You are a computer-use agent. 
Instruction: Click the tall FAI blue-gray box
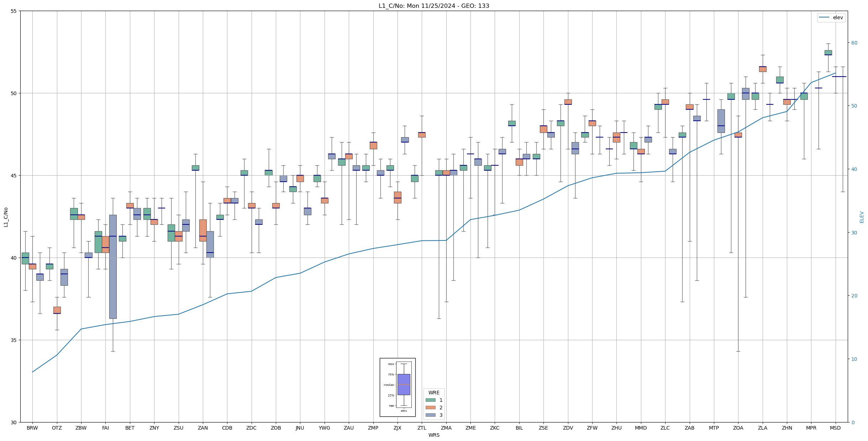point(113,266)
